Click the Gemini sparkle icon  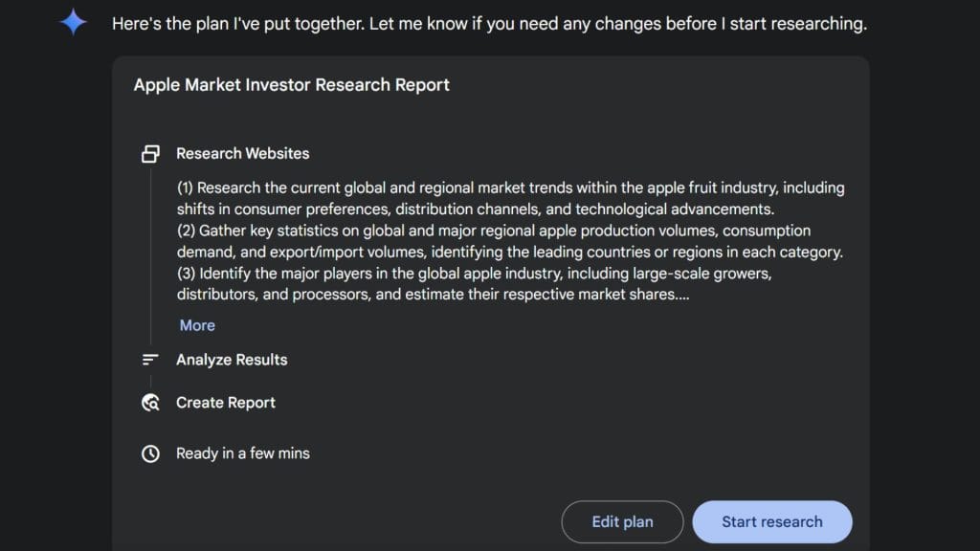click(72, 22)
